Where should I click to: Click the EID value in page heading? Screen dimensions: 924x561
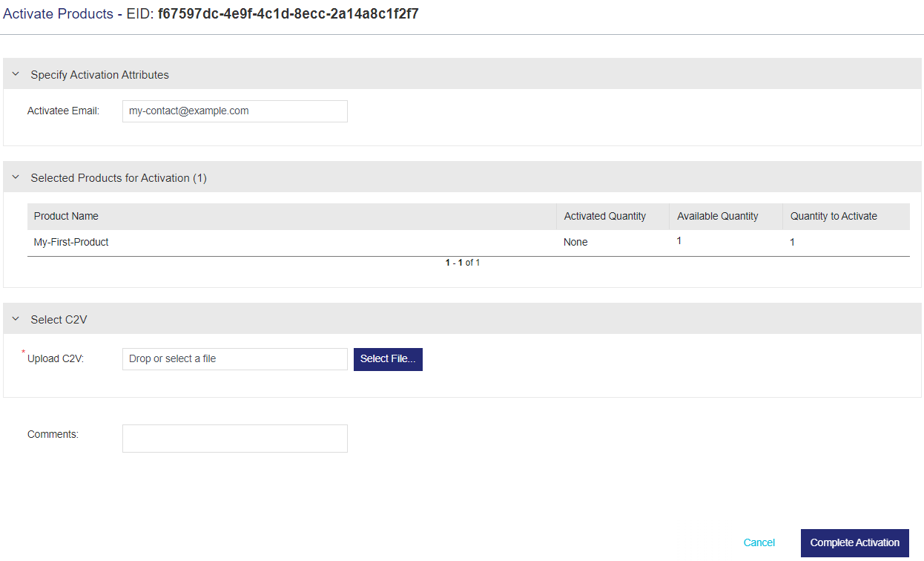pyautogui.click(x=288, y=14)
